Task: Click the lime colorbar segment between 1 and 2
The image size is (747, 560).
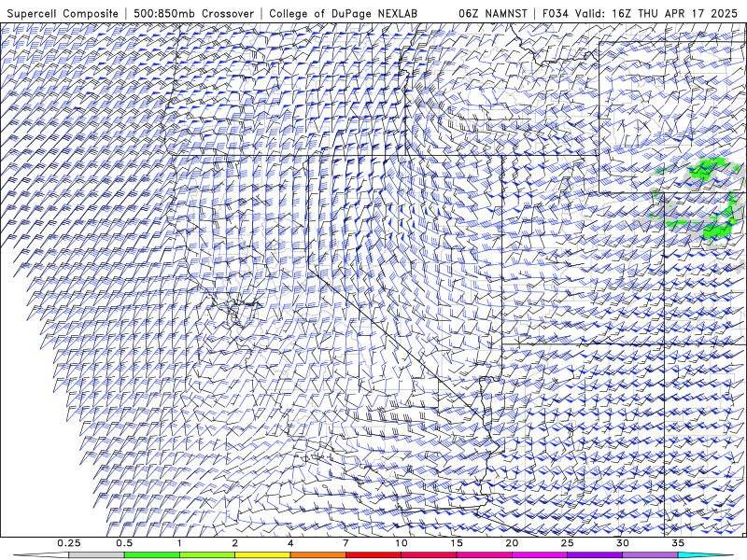Action: coord(207,555)
